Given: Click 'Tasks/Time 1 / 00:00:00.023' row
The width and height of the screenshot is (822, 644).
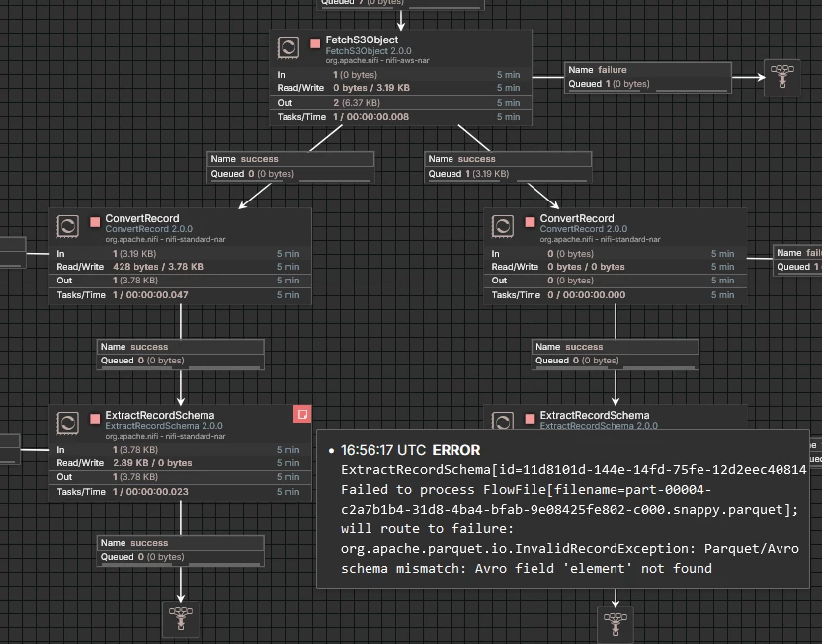Looking at the screenshot, I should [x=181, y=492].
